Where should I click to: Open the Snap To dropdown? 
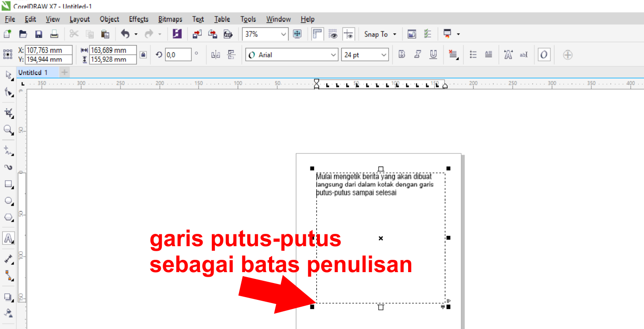tap(380, 34)
